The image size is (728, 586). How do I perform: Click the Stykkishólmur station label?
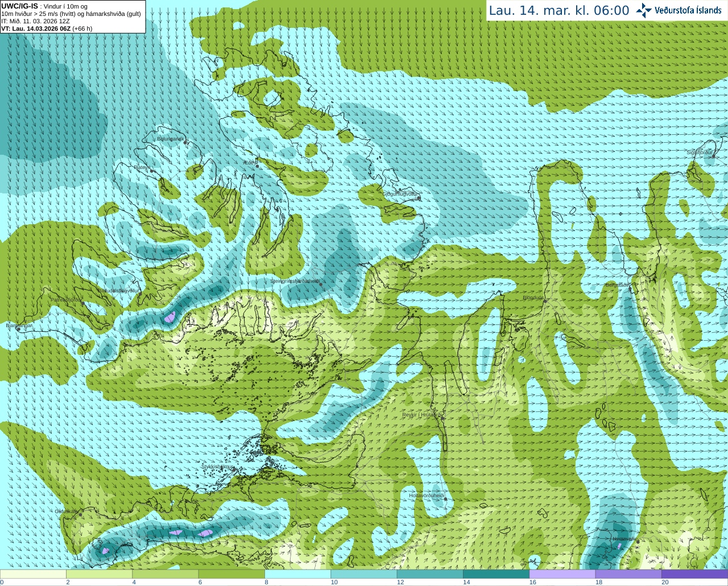(218, 467)
